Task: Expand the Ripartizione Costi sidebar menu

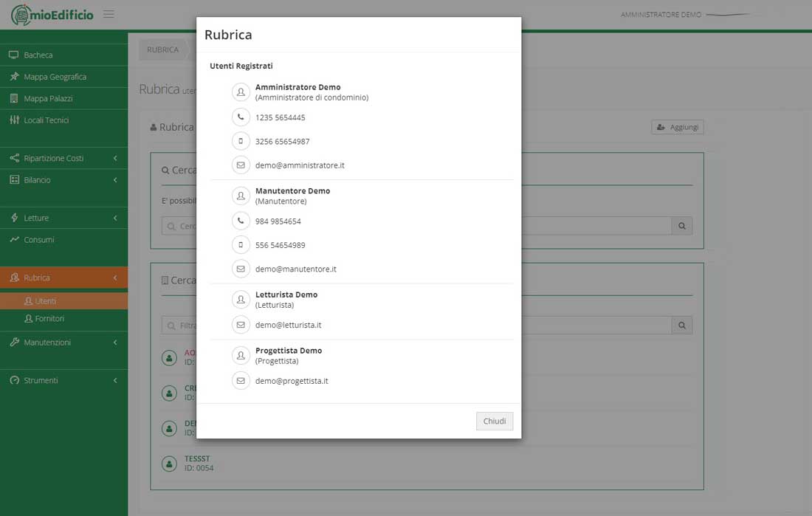Action: pos(63,158)
